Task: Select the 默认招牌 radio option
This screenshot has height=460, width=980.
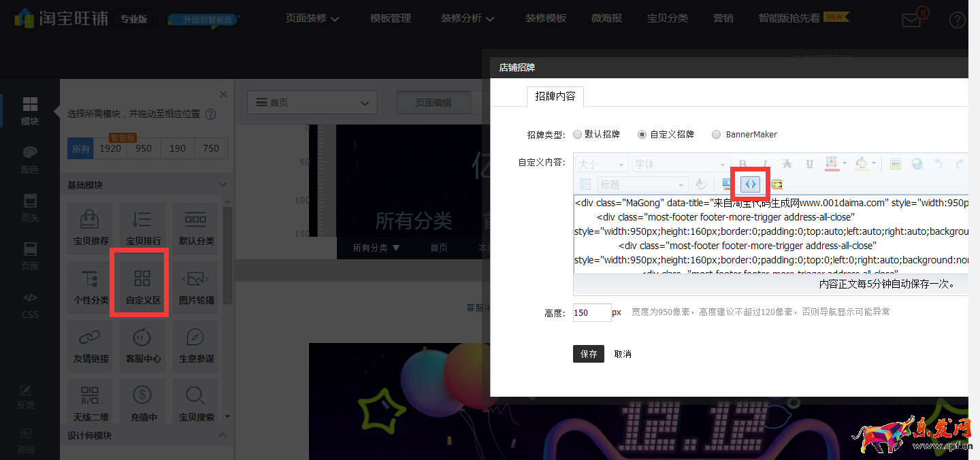Action: [578, 135]
